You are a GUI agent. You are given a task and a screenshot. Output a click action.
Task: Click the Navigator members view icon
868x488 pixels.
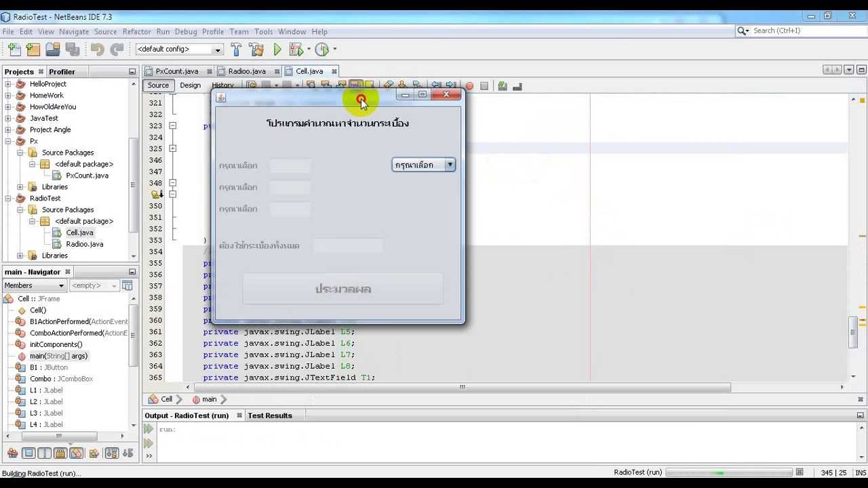tap(127, 285)
